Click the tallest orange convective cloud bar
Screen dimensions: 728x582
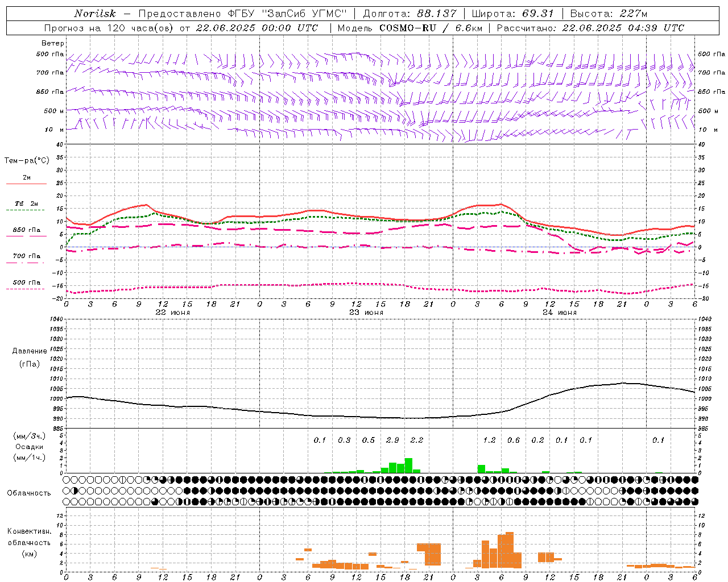tap(510, 550)
